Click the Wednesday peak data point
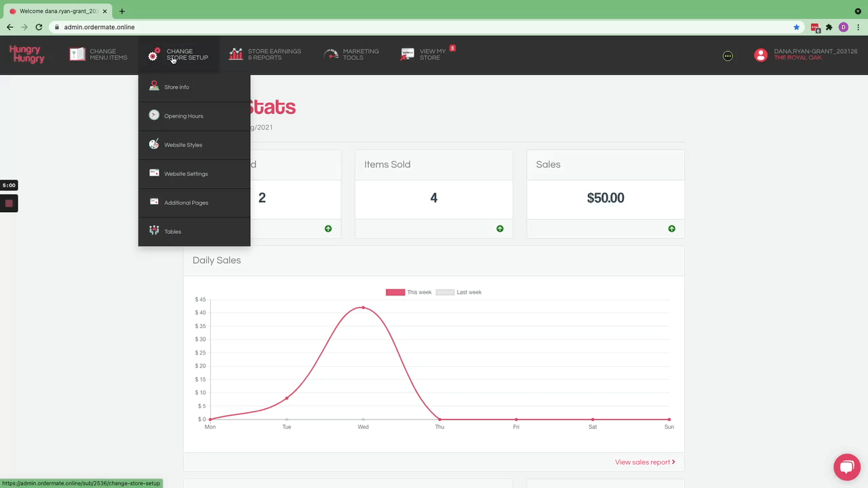The height and width of the screenshot is (488, 868). tap(363, 308)
